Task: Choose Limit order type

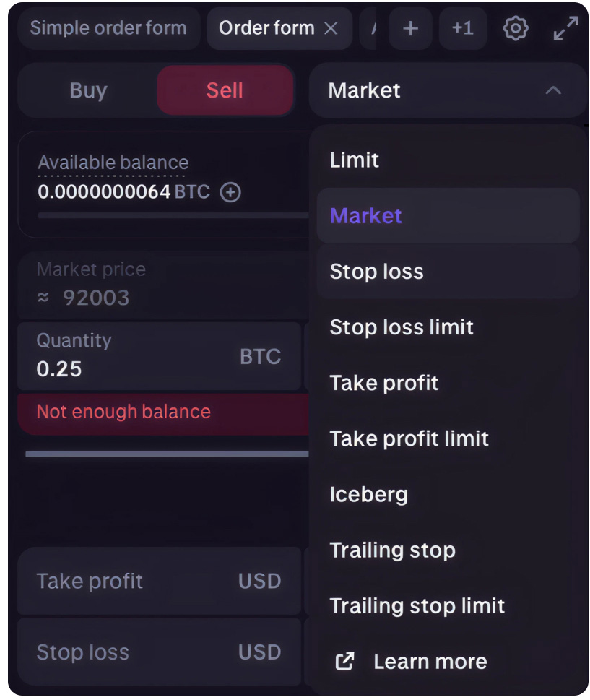Action: coord(355,160)
